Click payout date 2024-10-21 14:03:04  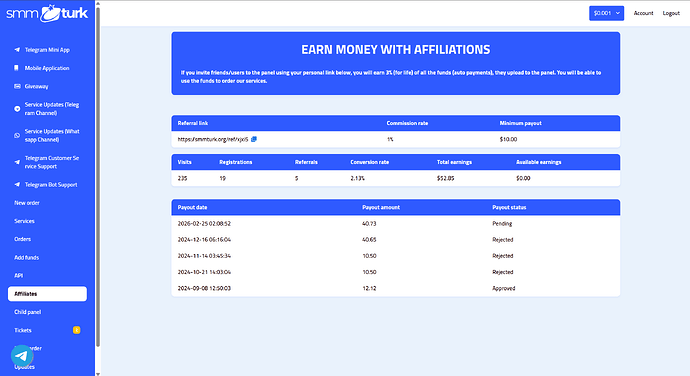(204, 272)
